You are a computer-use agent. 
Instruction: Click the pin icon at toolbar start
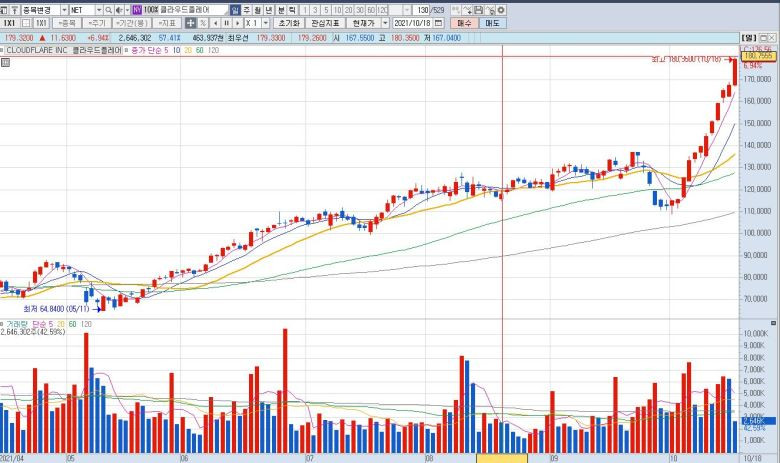(x=15, y=10)
